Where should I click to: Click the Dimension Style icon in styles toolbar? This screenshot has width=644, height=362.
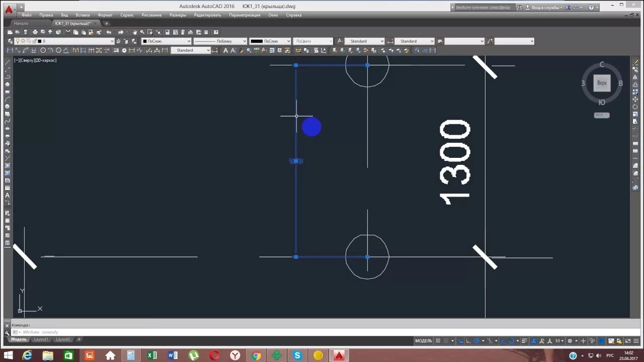point(390,41)
